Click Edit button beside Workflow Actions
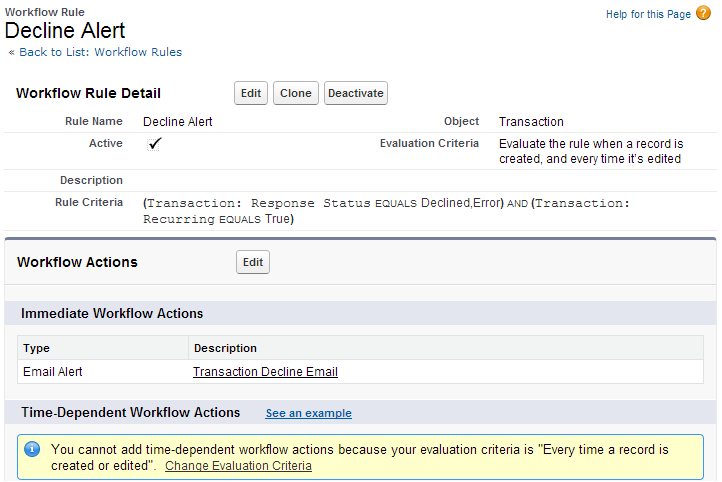The height and width of the screenshot is (482, 722). (253, 262)
